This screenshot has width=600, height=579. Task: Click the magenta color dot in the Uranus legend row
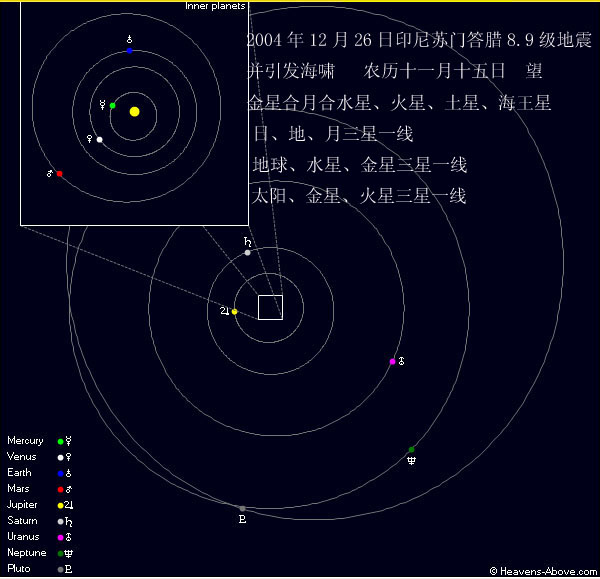click(60, 537)
